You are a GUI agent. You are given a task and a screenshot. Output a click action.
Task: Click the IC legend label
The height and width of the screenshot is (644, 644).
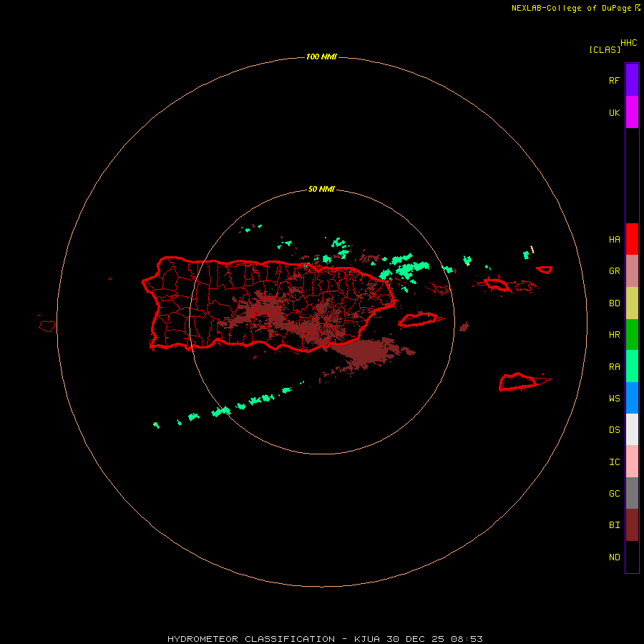click(614, 462)
